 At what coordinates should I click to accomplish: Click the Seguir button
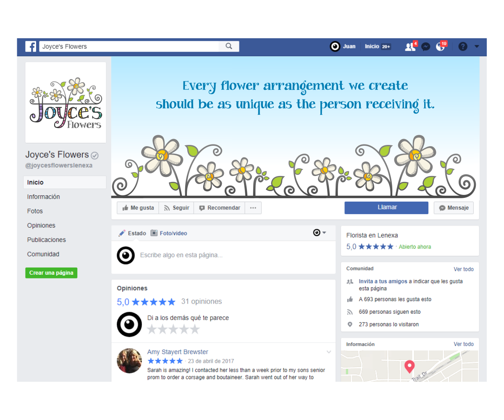tap(176, 208)
